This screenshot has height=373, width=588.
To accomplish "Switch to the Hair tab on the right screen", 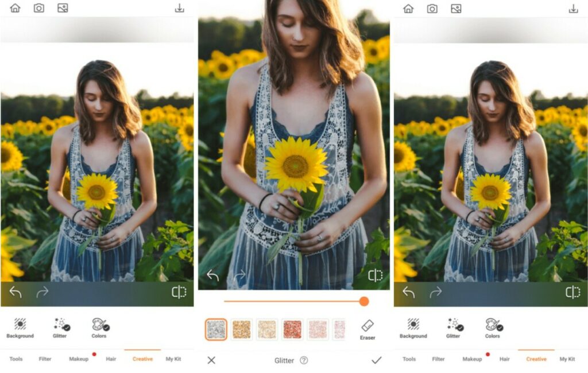I will (504, 359).
